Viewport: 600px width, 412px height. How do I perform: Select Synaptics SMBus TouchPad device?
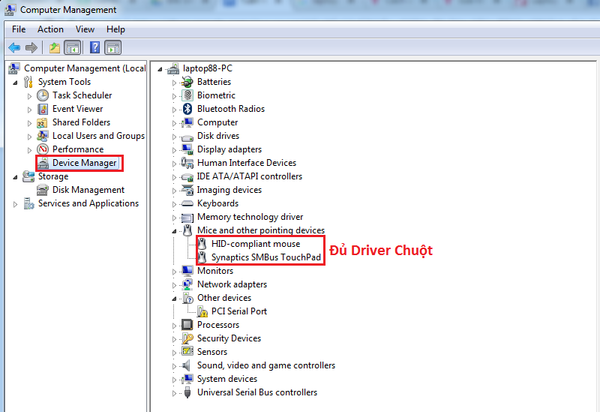click(x=266, y=257)
